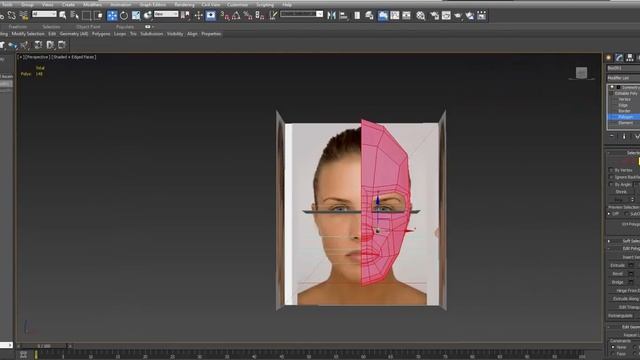Select the Face constraint radio button
Viewport: 640px width, 360px height.
(613, 354)
